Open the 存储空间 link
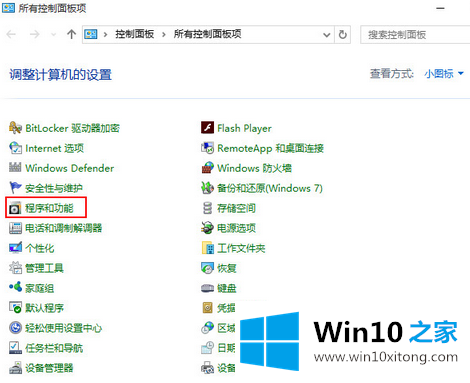 point(236,208)
